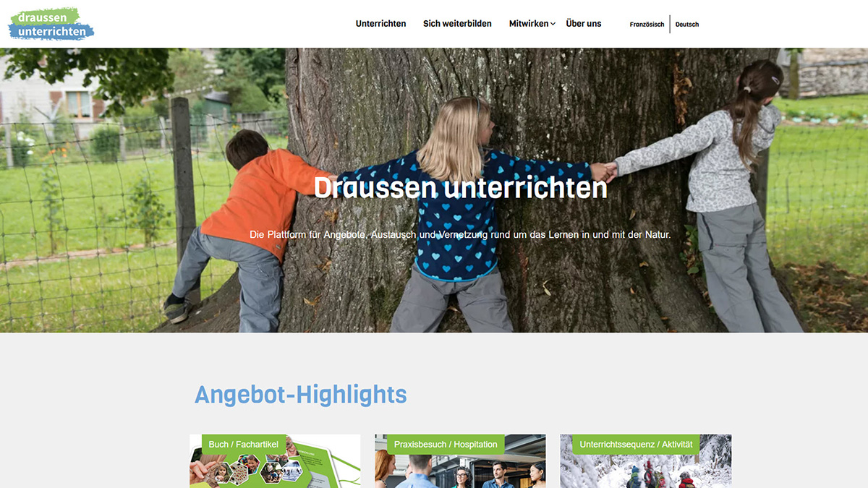The height and width of the screenshot is (488, 868).
Task: Select the Praxisbesuch / Hospitation tag
Action: 446,444
